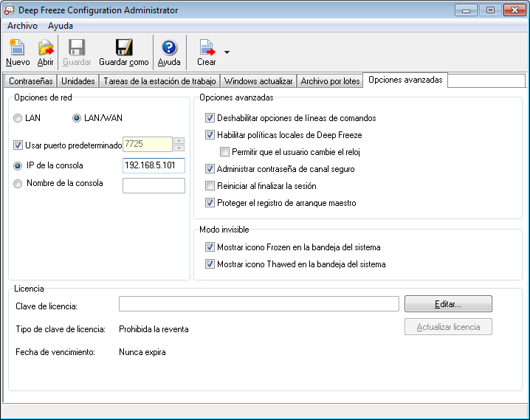
Task: Open Tareas de la estación de trabajo tab
Action: tap(159, 81)
